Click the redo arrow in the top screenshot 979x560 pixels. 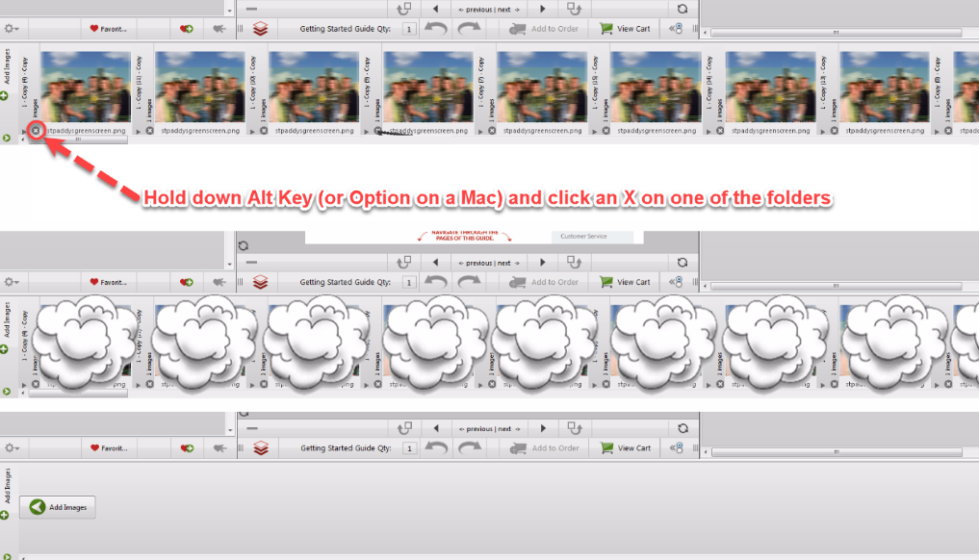pos(469,28)
